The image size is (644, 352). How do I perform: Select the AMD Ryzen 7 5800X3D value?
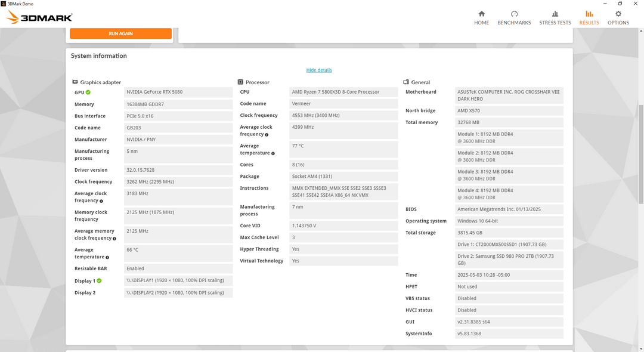343,92
